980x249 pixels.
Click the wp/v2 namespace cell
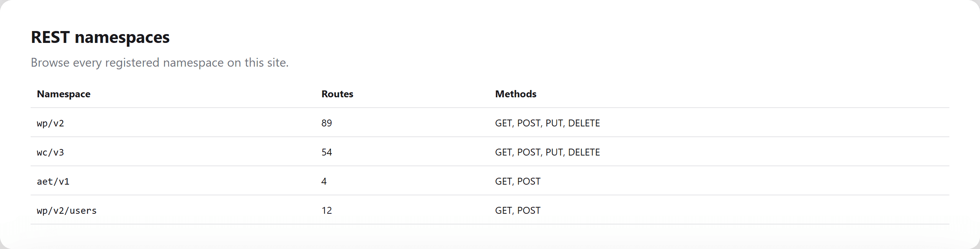[x=50, y=123]
